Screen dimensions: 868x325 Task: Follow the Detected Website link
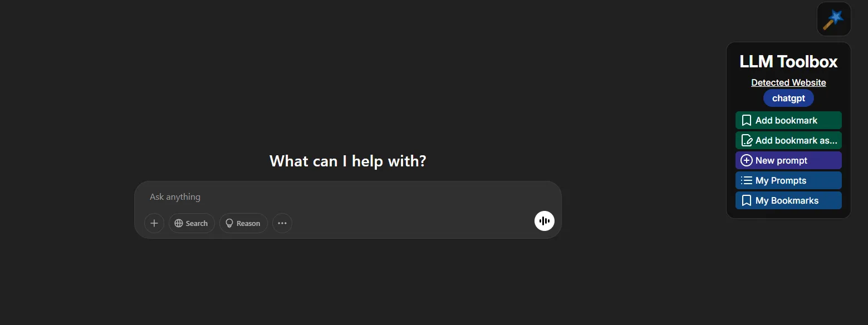(x=788, y=82)
